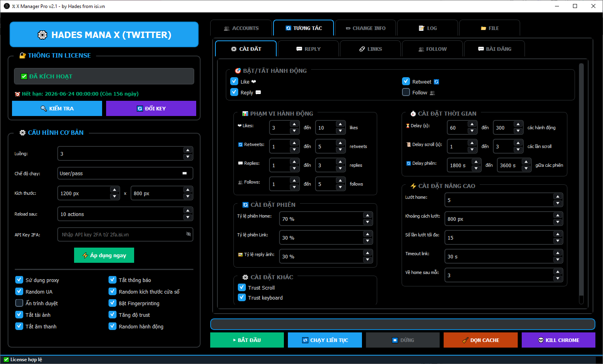Screen dimensions: 603x364
Task: Enable the Follow checkbox
Action: 406,92
